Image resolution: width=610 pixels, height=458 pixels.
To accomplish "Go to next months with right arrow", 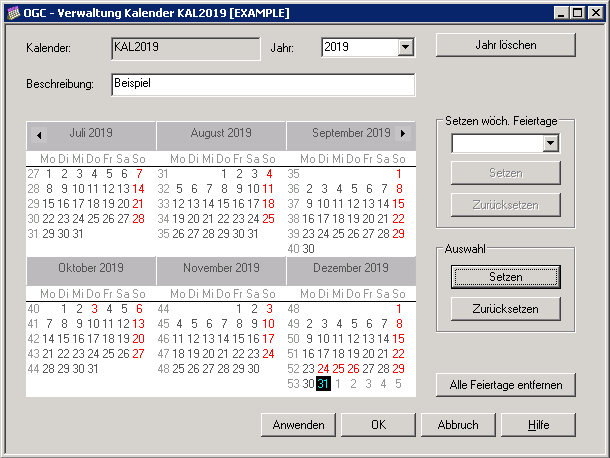I will [403, 133].
